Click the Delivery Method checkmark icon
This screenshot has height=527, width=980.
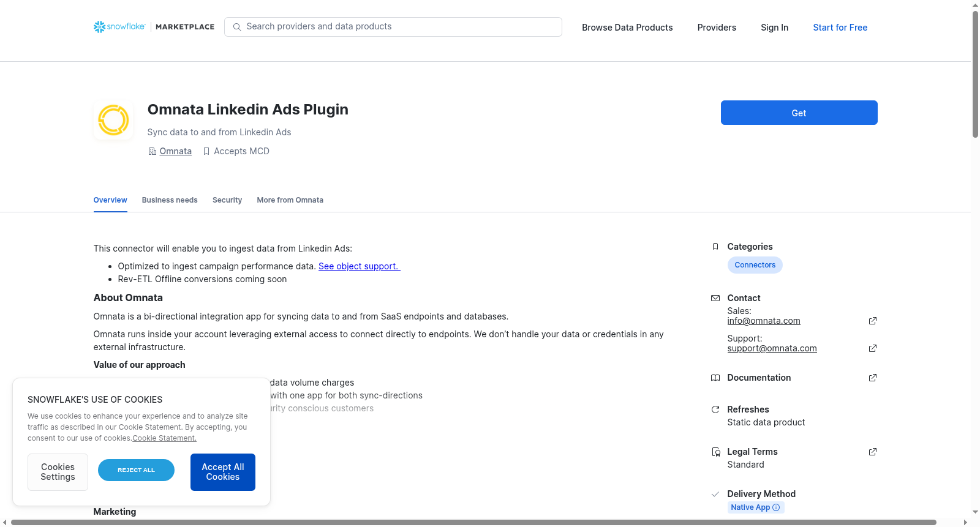click(x=715, y=494)
